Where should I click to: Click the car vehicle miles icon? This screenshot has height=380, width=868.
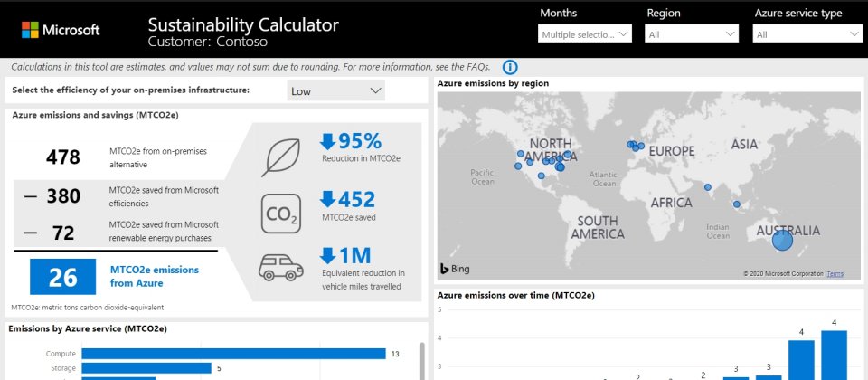coord(281,268)
